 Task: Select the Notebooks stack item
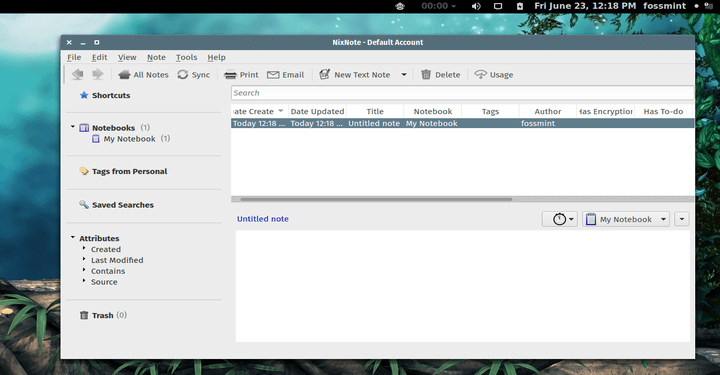113,128
